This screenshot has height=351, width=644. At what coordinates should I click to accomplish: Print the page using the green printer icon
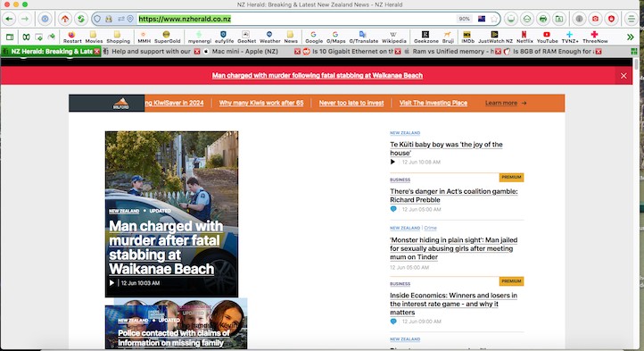pos(543,19)
